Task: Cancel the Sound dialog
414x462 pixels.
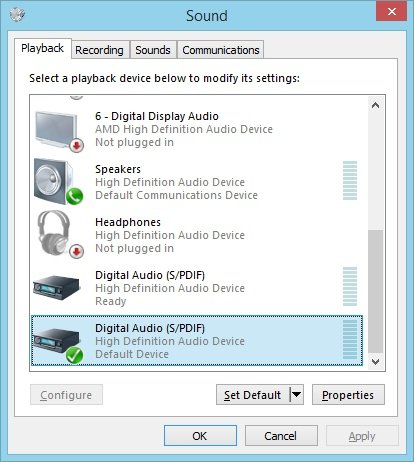Action: [x=281, y=436]
